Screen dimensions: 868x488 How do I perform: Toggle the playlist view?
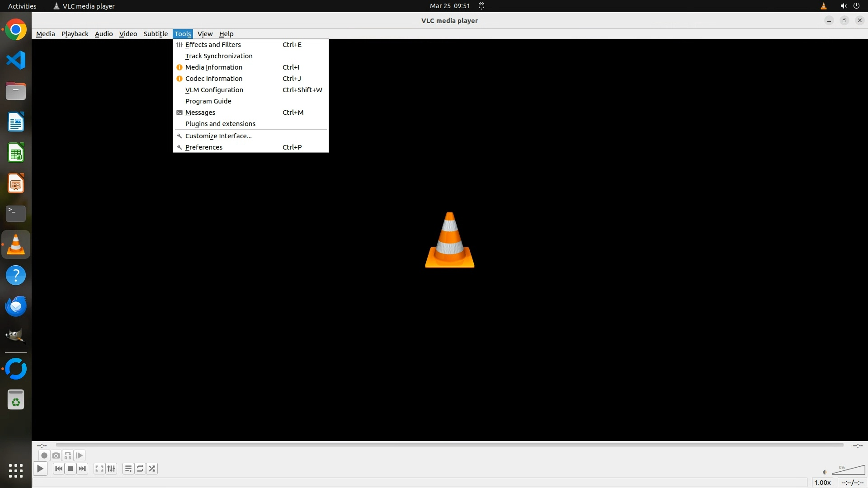128,469
